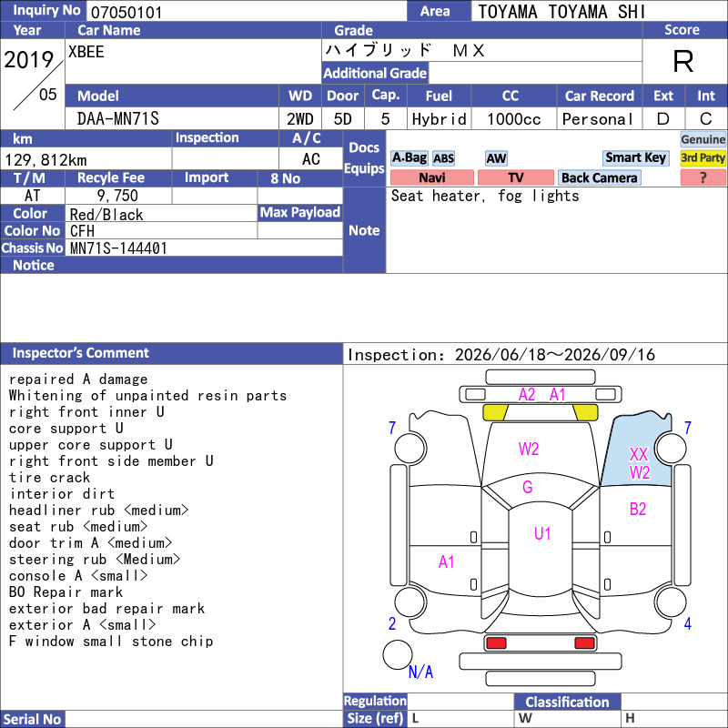Click the comment right front side member U

point(111,461)
